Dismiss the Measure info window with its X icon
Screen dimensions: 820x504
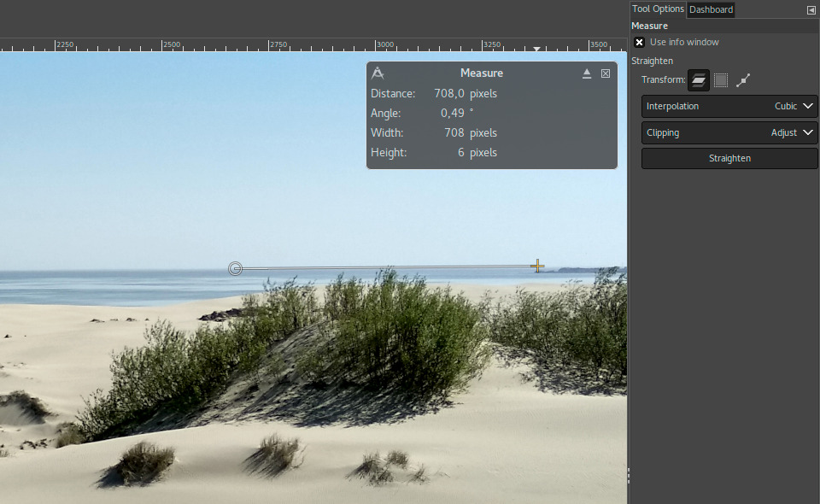click(x=606, y=73)
